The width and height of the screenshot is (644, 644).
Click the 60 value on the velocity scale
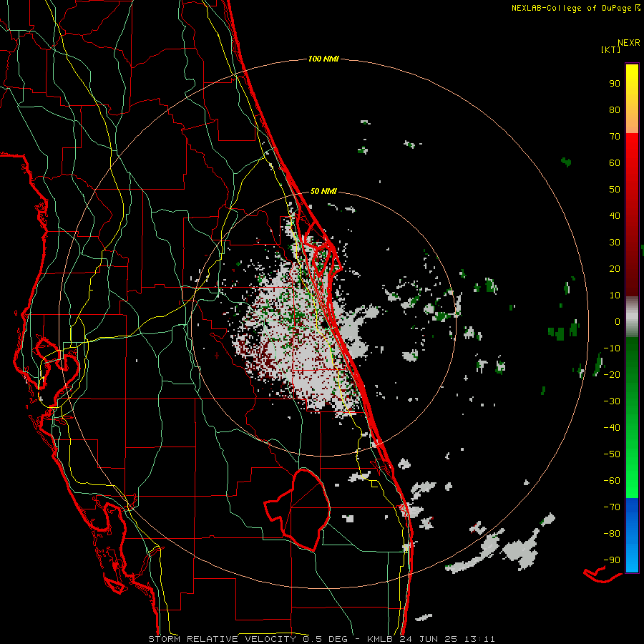pos(615,162)
